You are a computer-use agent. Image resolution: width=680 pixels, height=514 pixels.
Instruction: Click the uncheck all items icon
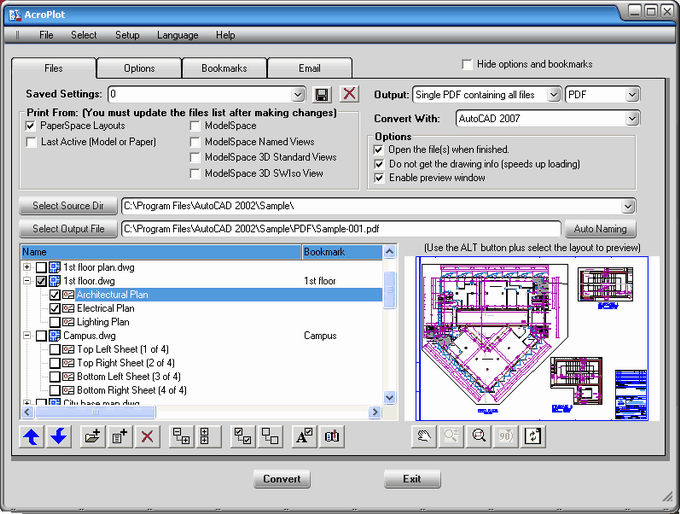click(x=270, y=436)
